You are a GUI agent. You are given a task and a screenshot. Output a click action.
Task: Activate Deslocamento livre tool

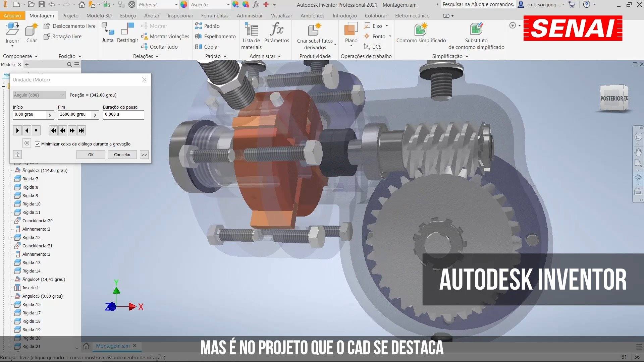(70, 26)
